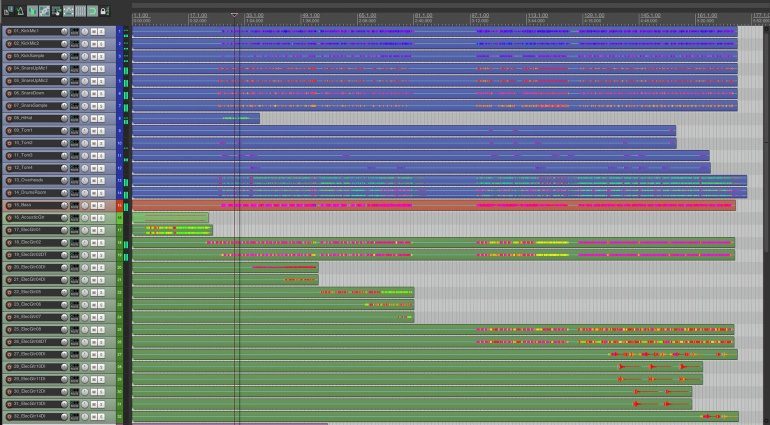Select the short 08_HiHat media item
This screenshot has width=770, height=425.
tap(196, 118)
